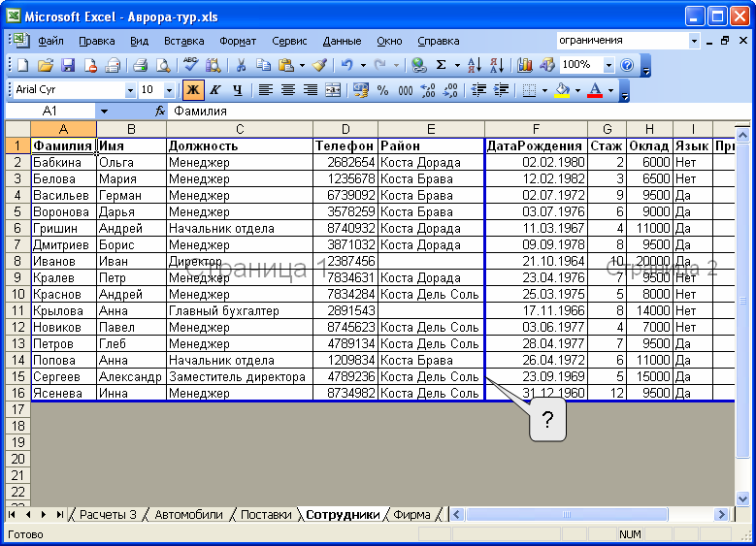Toggle right text alignment
The width and height of the screenshot is (756, 546).
point(311,90)
